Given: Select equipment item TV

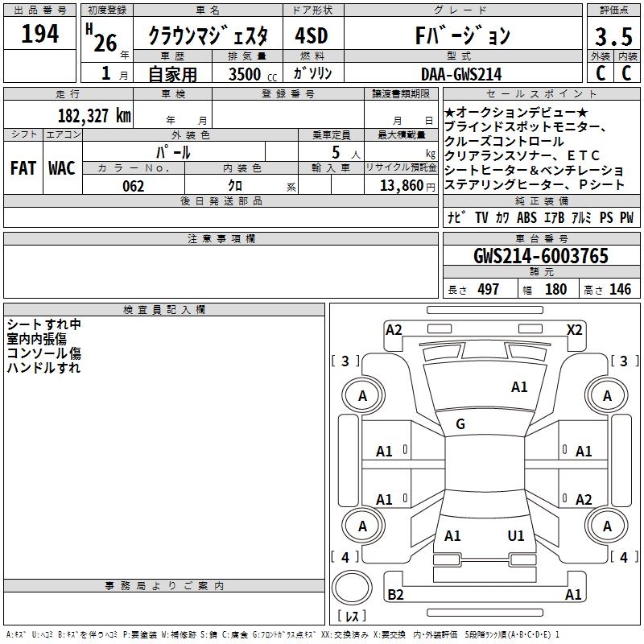Looking at the screenshot, I should [x=481, y=217].
